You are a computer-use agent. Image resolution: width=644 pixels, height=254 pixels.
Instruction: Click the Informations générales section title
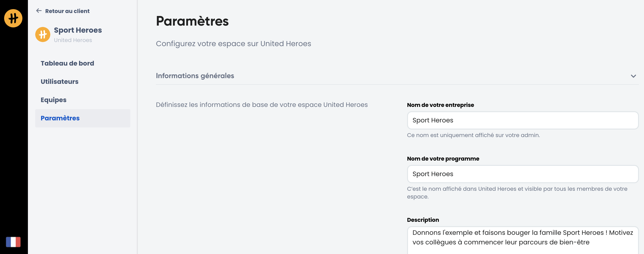(x=195, y=76)
